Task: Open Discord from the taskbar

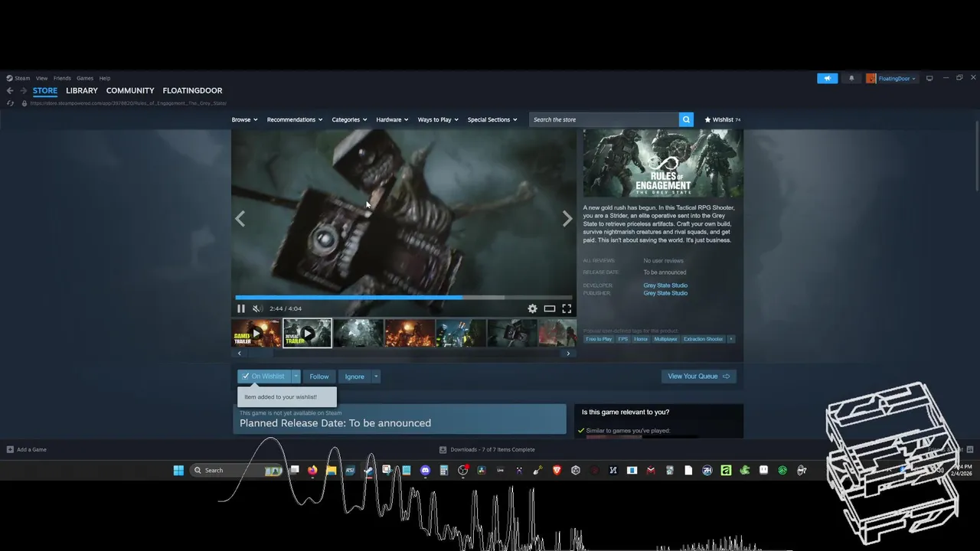Action: tap(426, 470)
